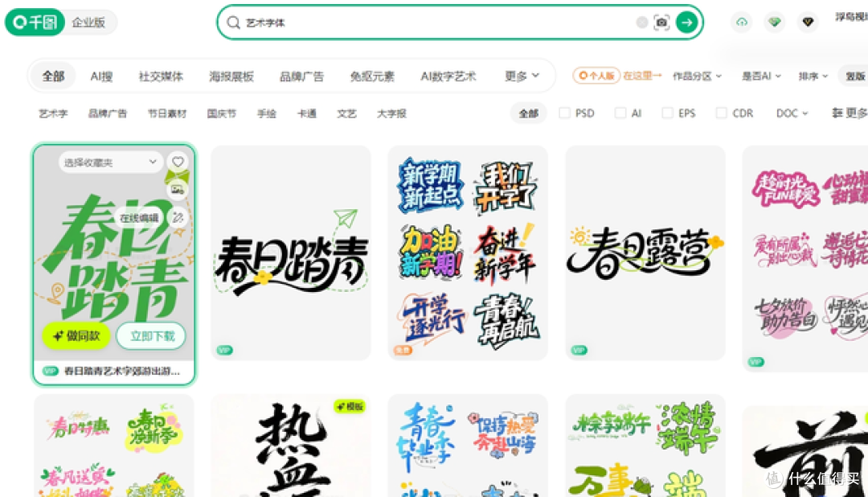Screen dimensions: 868x497
Task: Clear search text with the grey dot icon
Action: [641, 23]
